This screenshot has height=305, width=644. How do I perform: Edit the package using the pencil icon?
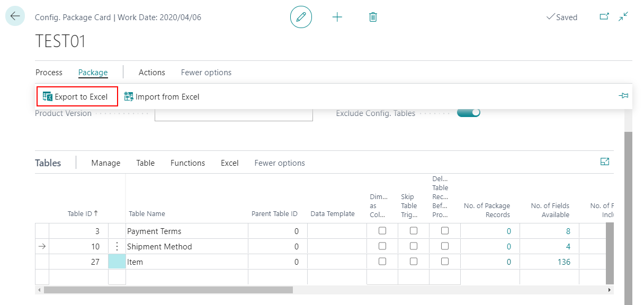click(x=300, y=16)
